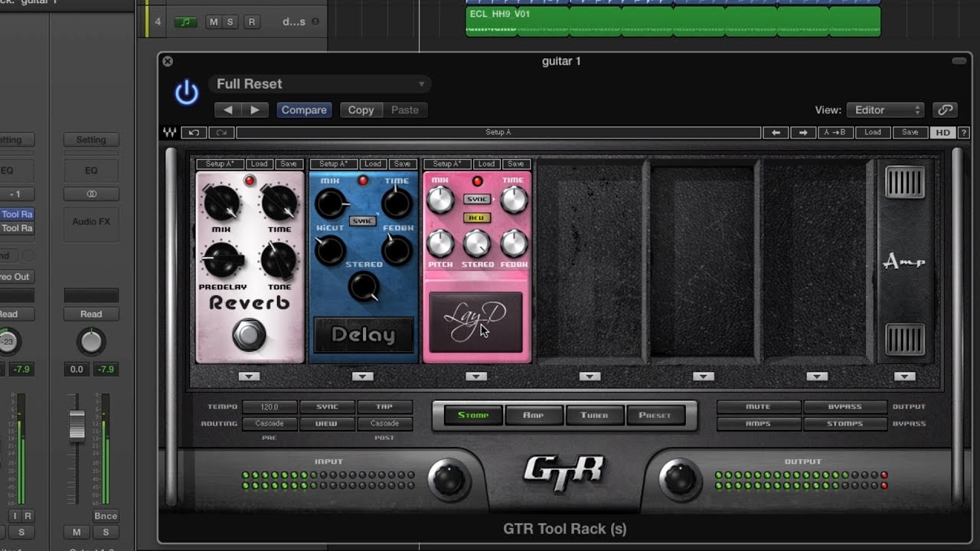Click the Reverb Mix knob
This screenshot has height=551, width=980.
click(x=222, y=203)
